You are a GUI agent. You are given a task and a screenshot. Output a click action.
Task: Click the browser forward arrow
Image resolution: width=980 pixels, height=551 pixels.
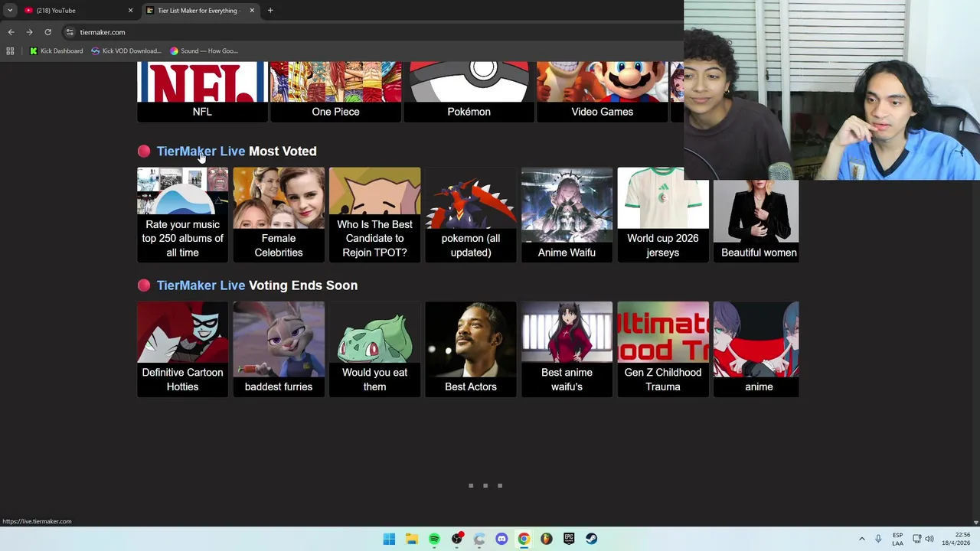(x=29, y=32)
